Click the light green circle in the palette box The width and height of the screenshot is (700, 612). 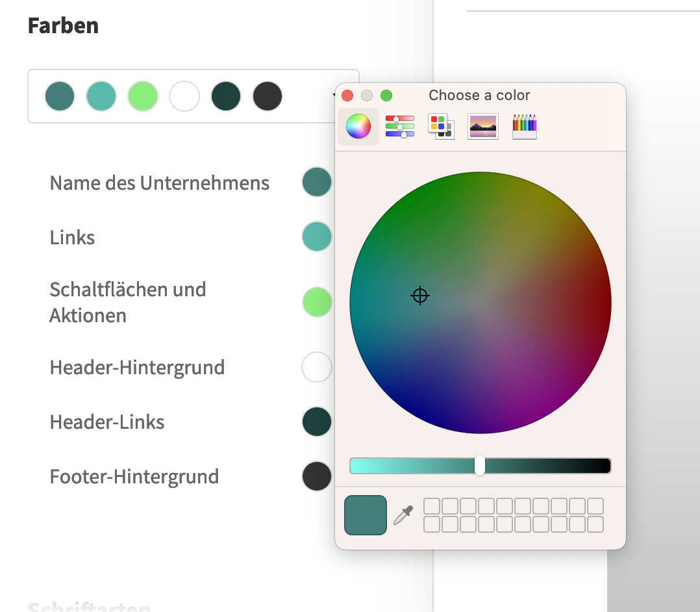click(x=143, y=96)
